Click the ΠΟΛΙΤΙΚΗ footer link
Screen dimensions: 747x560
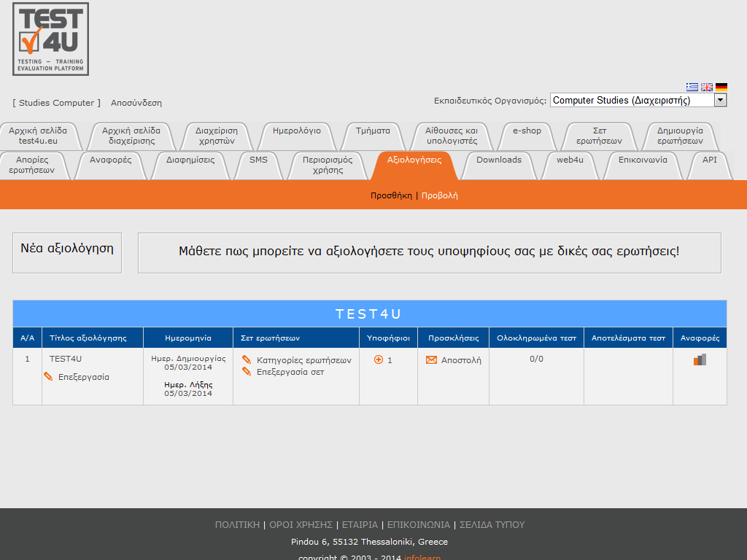click(x=237, y=525)
